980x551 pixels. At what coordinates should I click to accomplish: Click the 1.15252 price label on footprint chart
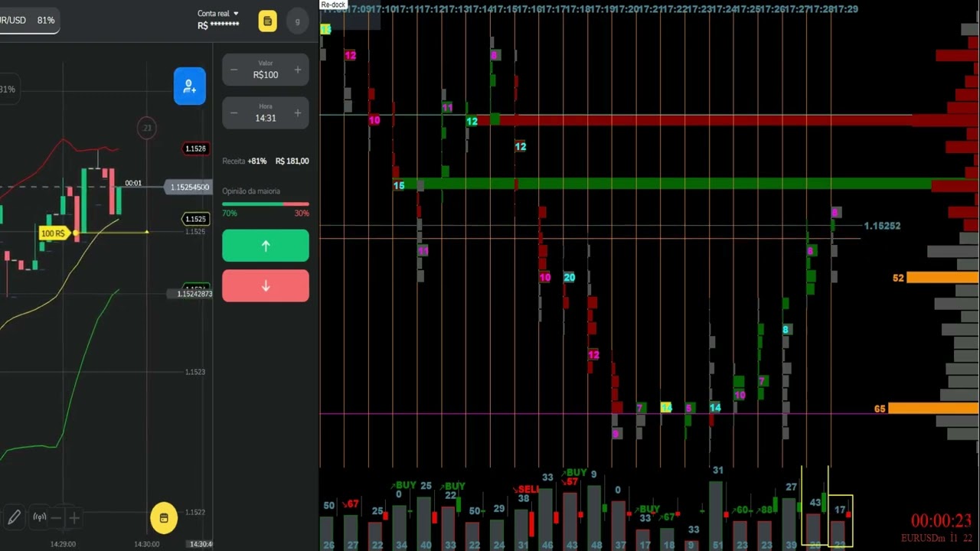coord(882,226)
